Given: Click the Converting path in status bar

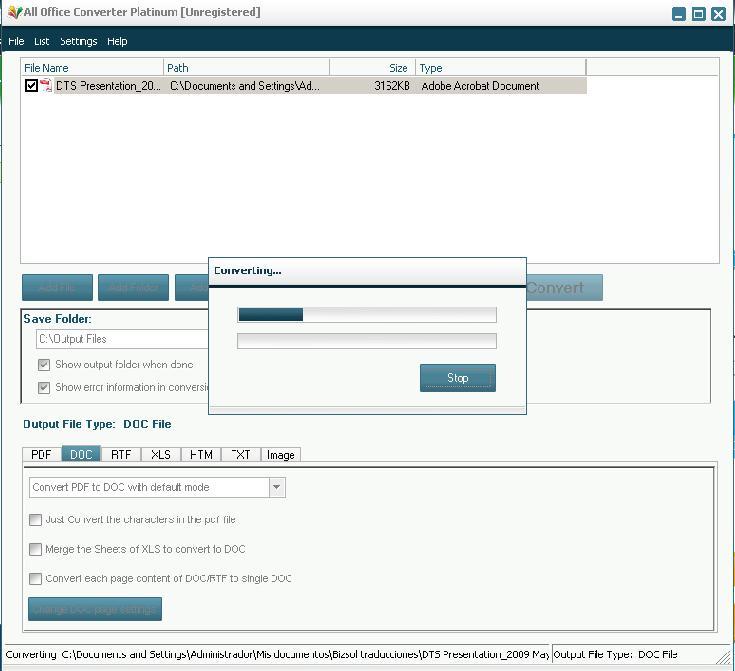Looking at the screenshot, I should pyautogui.click(x=277, y=655).
